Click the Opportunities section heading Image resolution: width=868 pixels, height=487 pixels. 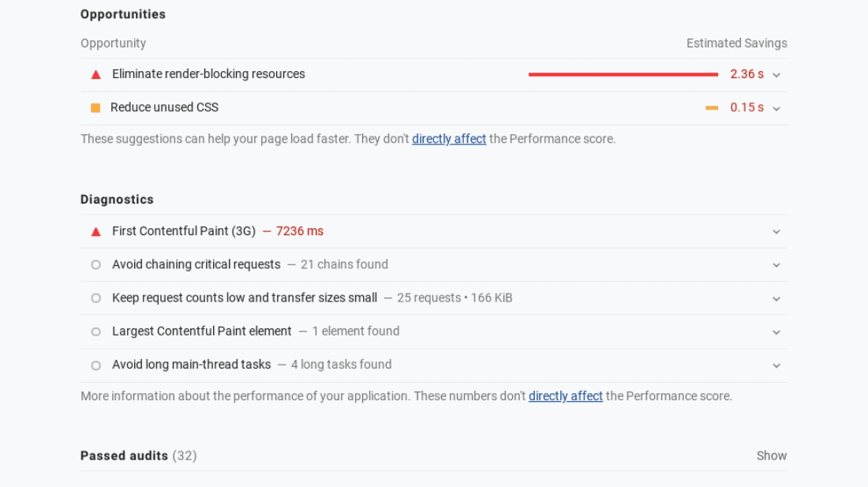tap(122, 14)
